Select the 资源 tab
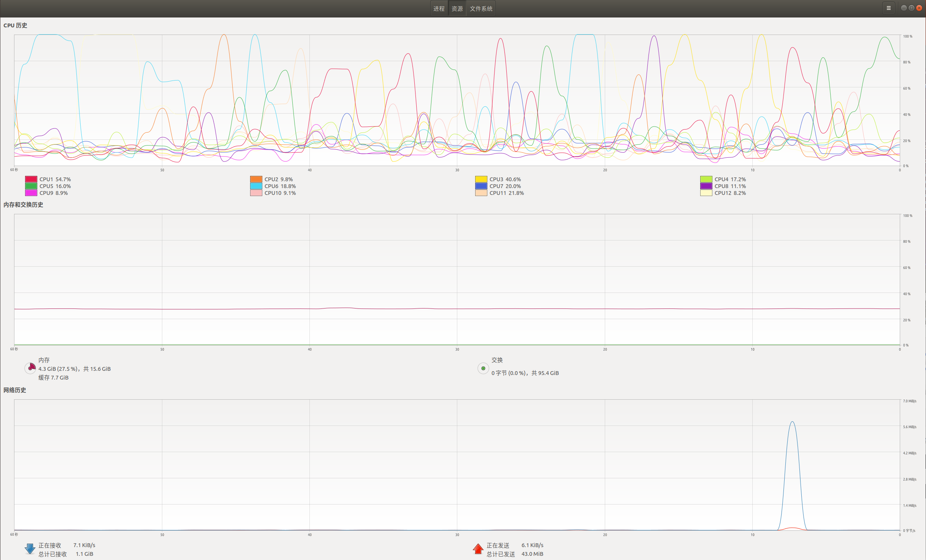926x560 pixels. point(457,8)
